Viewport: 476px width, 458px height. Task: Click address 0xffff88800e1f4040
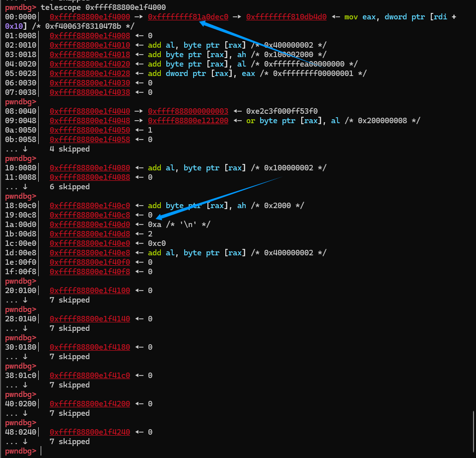pyautogui.click(x=90, y=111)
